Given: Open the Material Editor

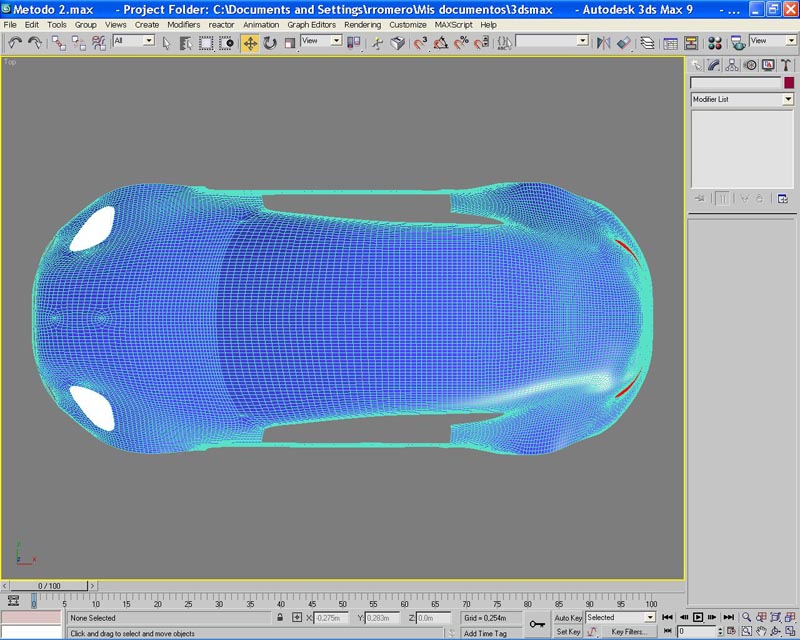Looking at the screenshot, I should (x=715, y=43).
